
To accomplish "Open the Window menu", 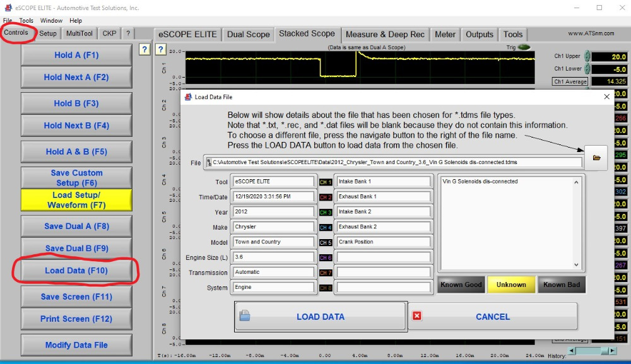I will (x=51, y=21).
